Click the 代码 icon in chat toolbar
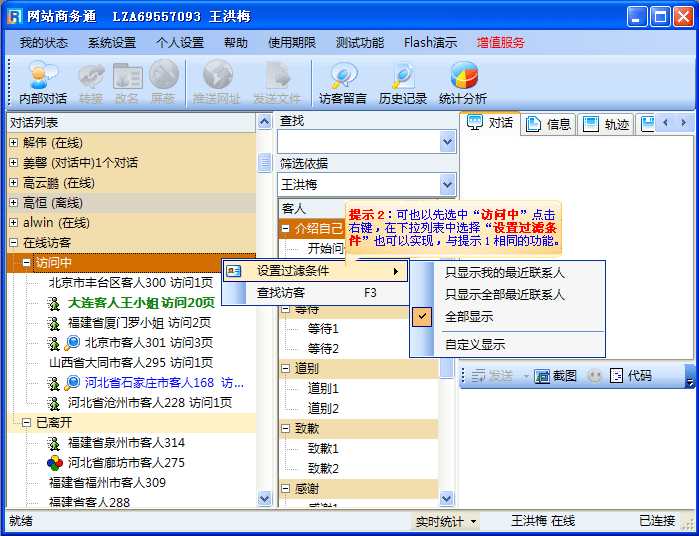 [x=631, y=376]
